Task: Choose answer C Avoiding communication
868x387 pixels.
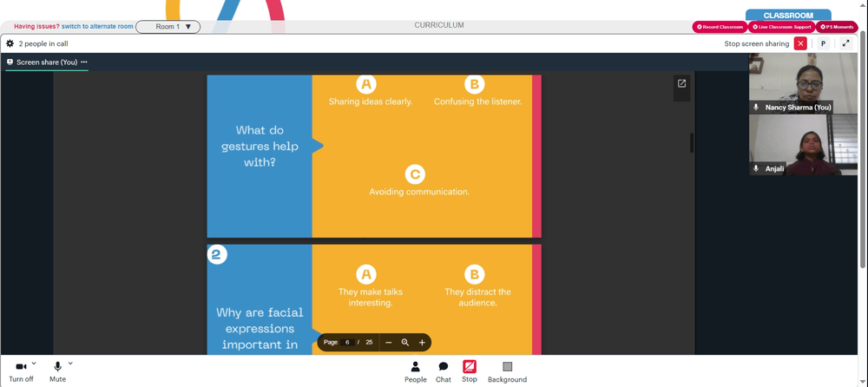Action: point(419,181)
